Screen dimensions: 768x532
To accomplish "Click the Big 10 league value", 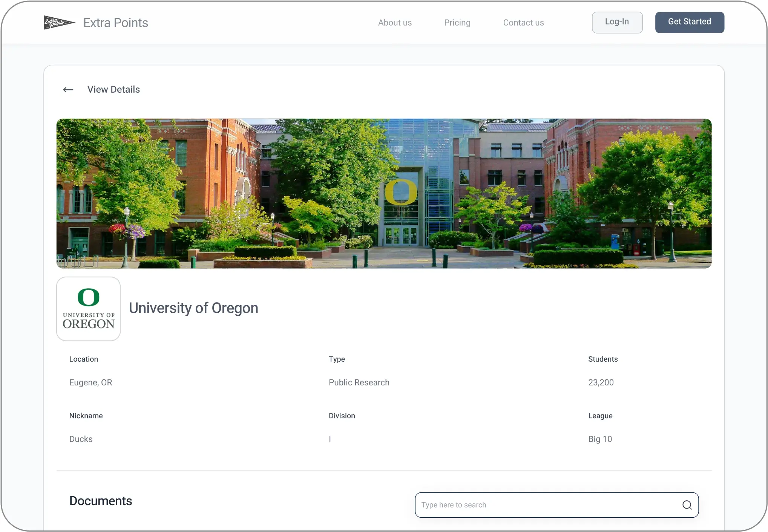I will 600,439.
